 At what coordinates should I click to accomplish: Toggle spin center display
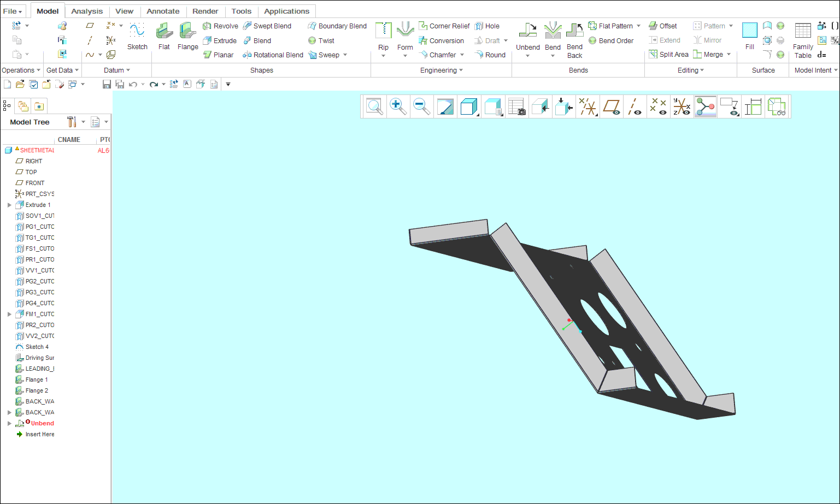pyautogui.click(x=705, y=106)
